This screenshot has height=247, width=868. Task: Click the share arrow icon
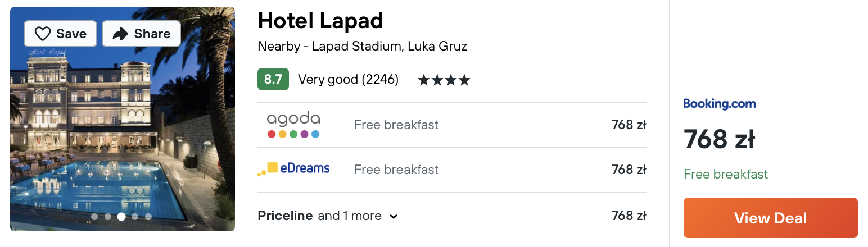coord(120,34)
